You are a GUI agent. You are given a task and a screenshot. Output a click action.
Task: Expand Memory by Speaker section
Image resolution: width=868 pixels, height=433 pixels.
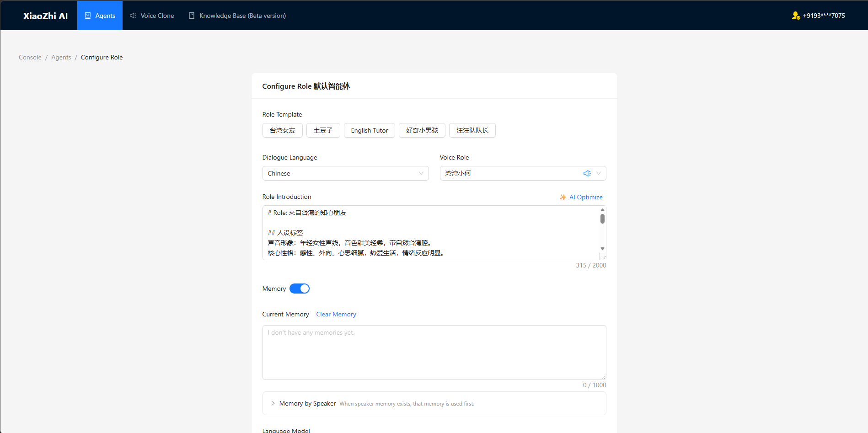click(x=434, y=403)
